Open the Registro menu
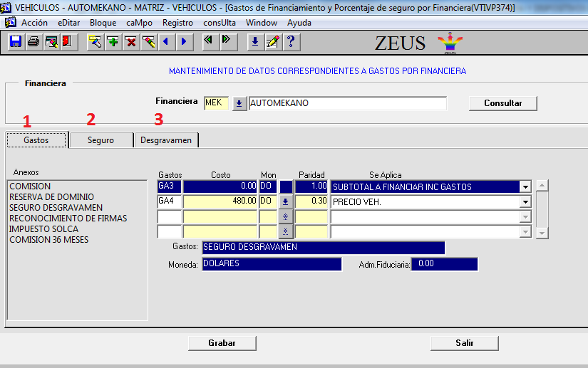 point(177,23)
